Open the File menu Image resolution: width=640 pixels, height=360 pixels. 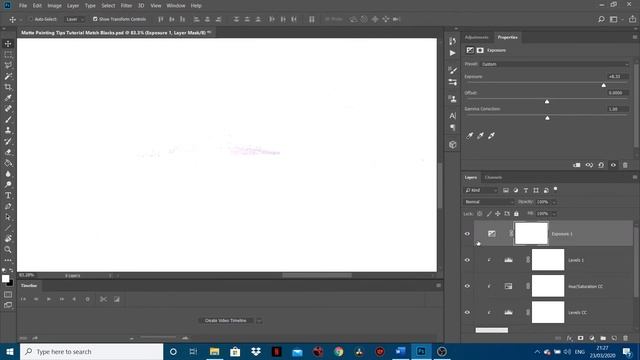(23, 6)
